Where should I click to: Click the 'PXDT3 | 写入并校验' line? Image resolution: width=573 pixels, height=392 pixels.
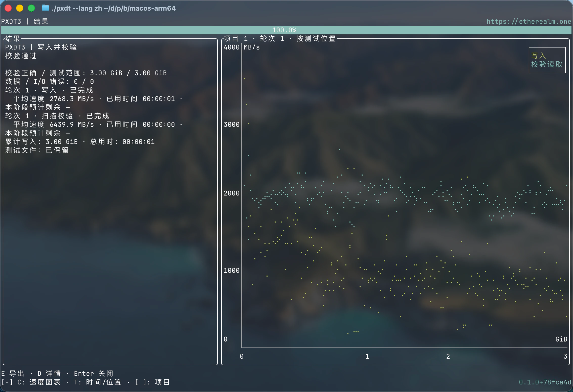point(41,47)
